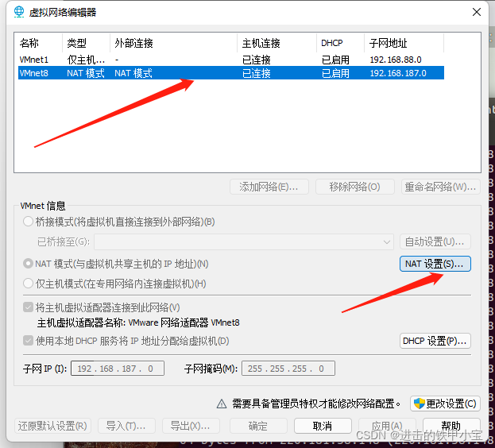Click the Virtual Network Editor globe icon

pos(19,12)
